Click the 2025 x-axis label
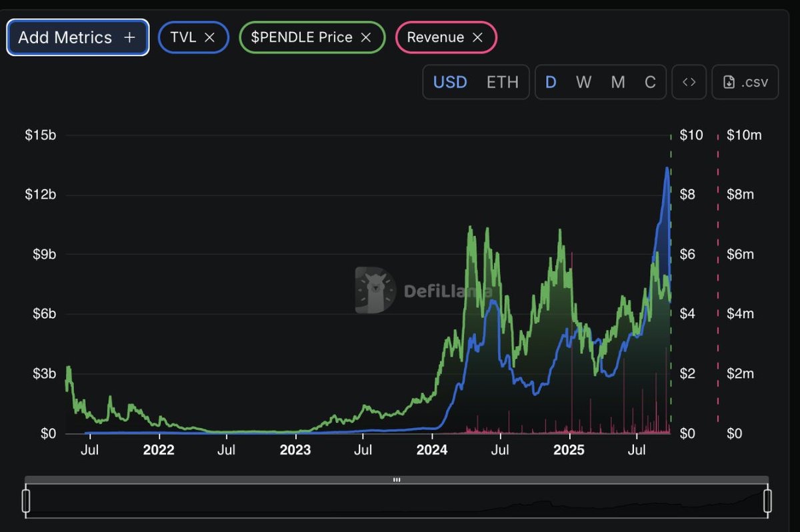The height and width of the screenshot is (532, 800). (x=569, y=450)
